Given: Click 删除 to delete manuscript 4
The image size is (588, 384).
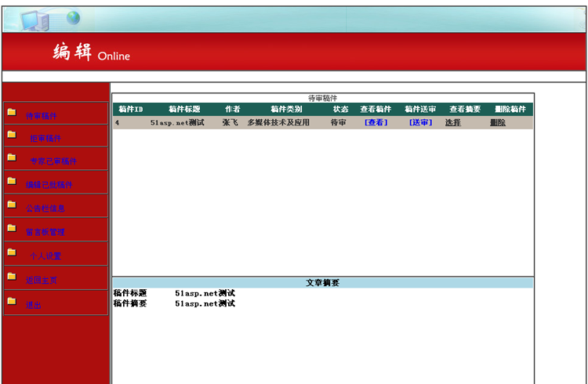Looking at the screenshot, I should [x=498, y=122].
